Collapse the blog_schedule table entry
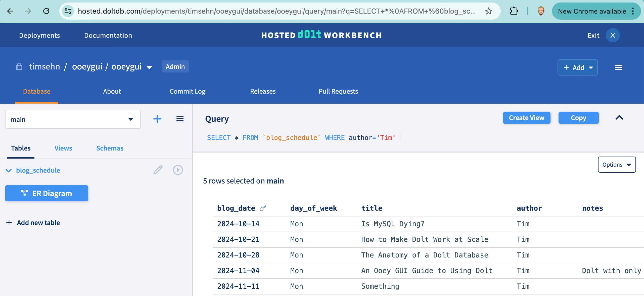The height and width of the screenshot is (296, 644). [x=8, y=170]
